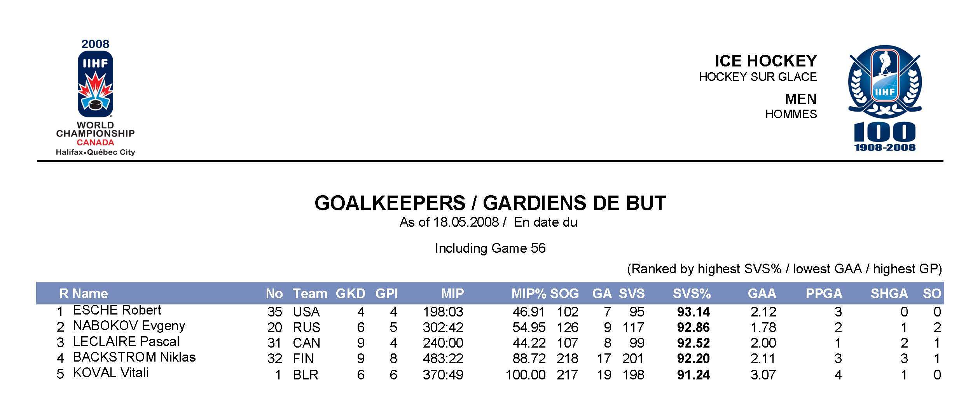Click BACKSTROM Niklas row name
The height and width of the screenshot is (395, 980).
(134, 357)
